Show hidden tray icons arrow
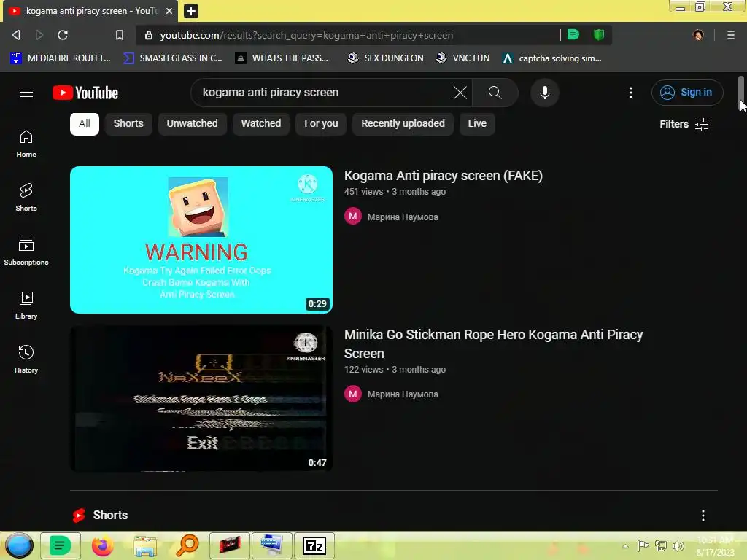This screenshot has width=747, height=560. (x=625, y=546)
